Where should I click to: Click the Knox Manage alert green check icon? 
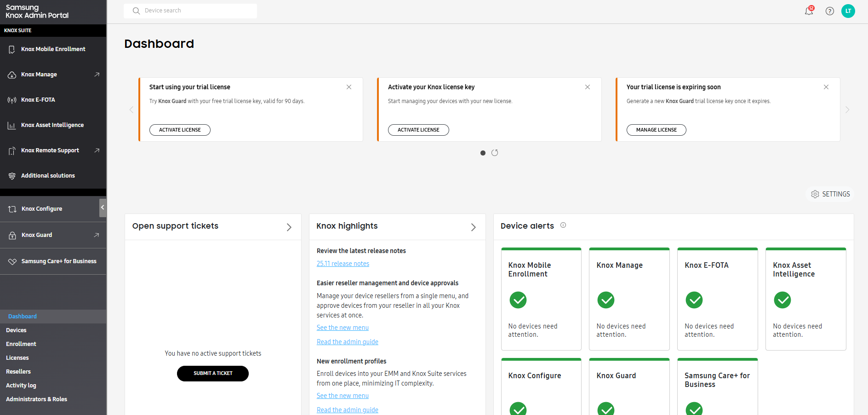click(606, 300)
